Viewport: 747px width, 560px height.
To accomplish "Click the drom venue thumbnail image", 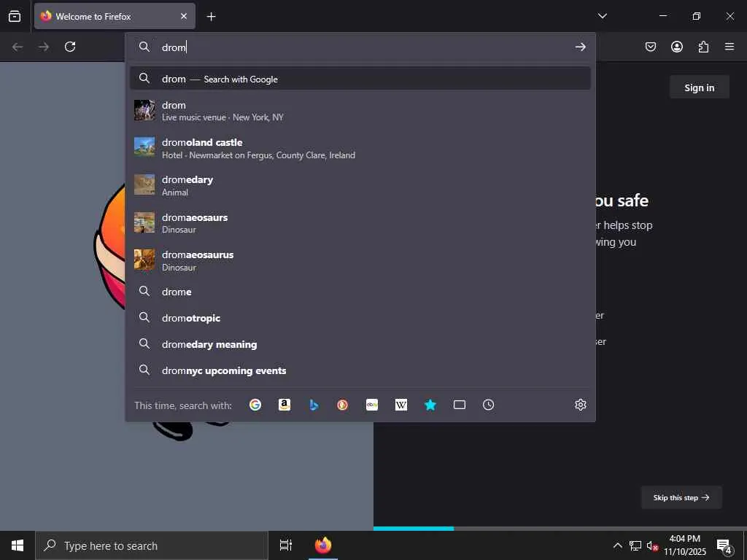I will (x=144, y=110).
